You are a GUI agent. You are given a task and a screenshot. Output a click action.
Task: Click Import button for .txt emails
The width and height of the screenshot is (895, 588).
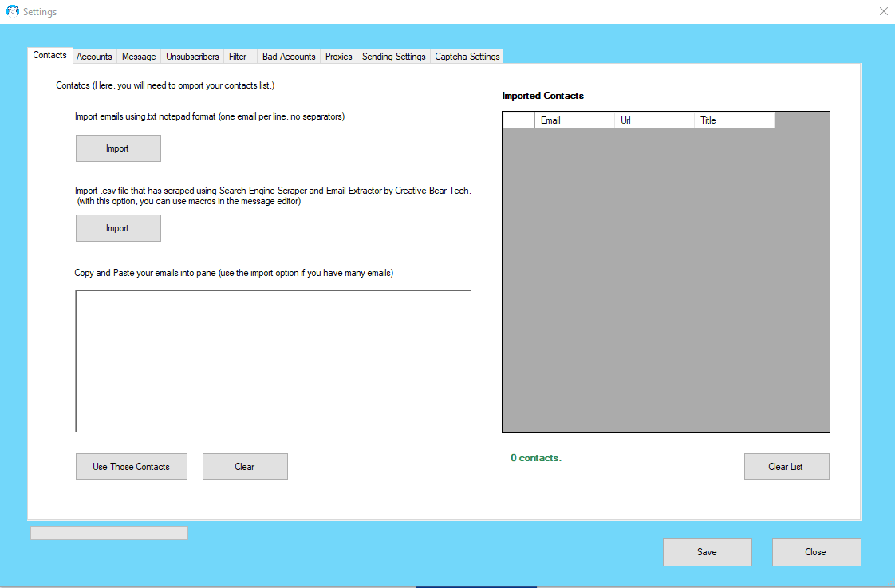pos(118,148)
